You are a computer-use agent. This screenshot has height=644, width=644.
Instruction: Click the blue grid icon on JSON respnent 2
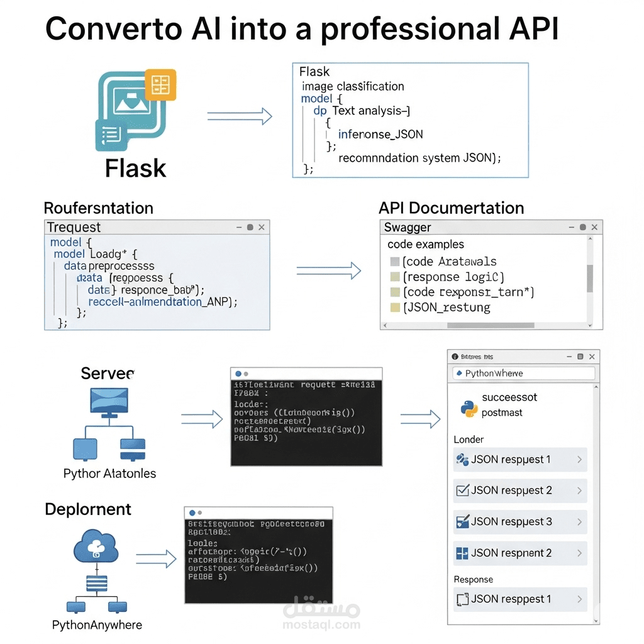(x=464, y=553)
